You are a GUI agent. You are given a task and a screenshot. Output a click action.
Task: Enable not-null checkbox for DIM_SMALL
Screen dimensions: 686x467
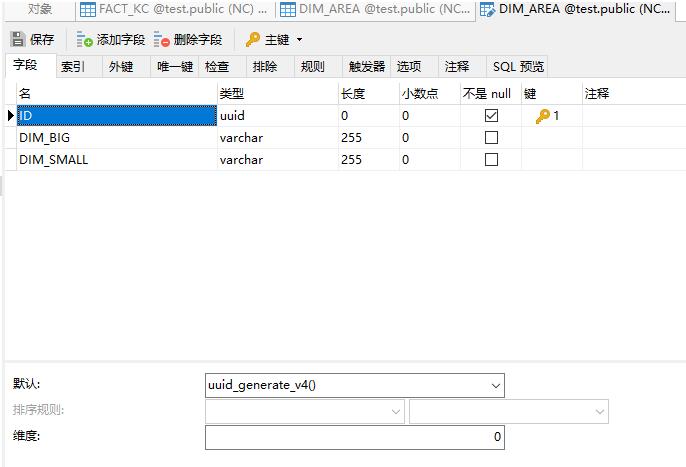(x=491, y=160)
